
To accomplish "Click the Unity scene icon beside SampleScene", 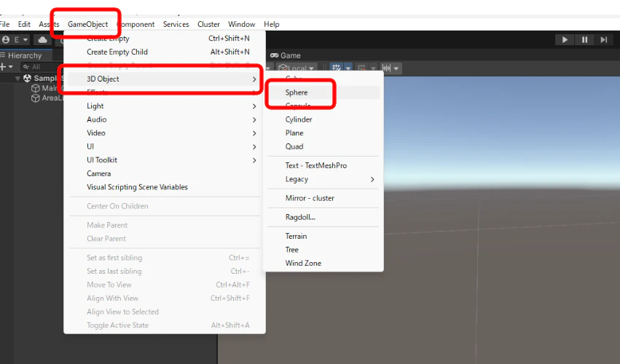I will [x=27, y=78].
